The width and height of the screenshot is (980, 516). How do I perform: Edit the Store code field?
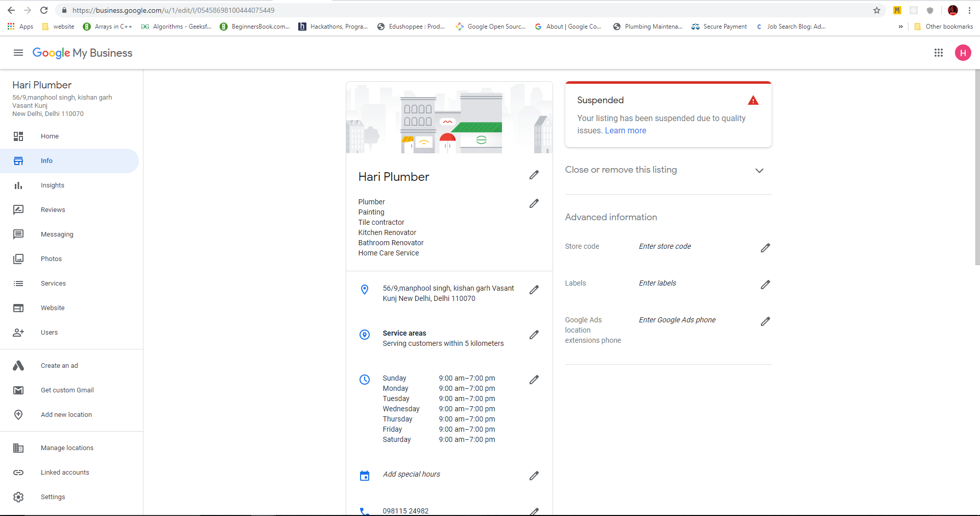(766, 248)
